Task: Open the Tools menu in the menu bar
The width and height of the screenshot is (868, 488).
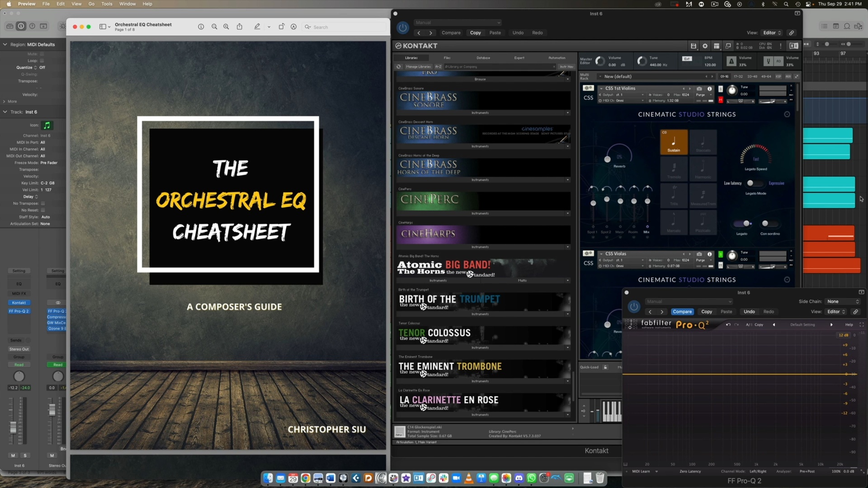Action: tap(107, 4)
